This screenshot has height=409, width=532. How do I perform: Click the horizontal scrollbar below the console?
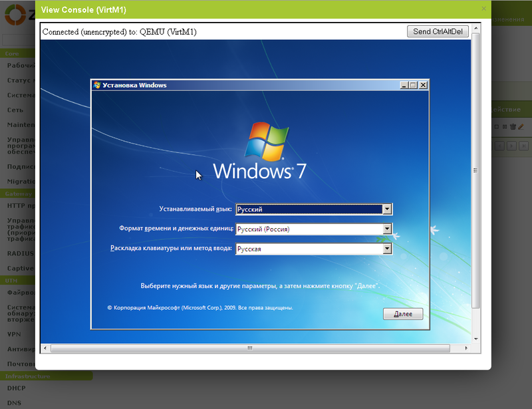pyautogui.click(x=249, y=348)
